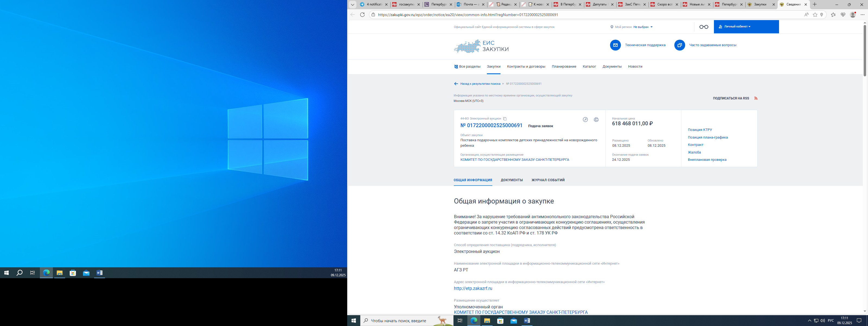Expand the browser tab list chevron
This screenshot has height=326, width=868.
coord(352,4)
